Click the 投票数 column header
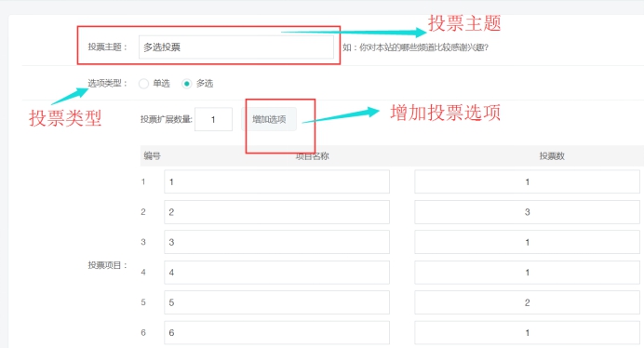The width and height of the screenshot is (644, 348). tap(552, 156)
